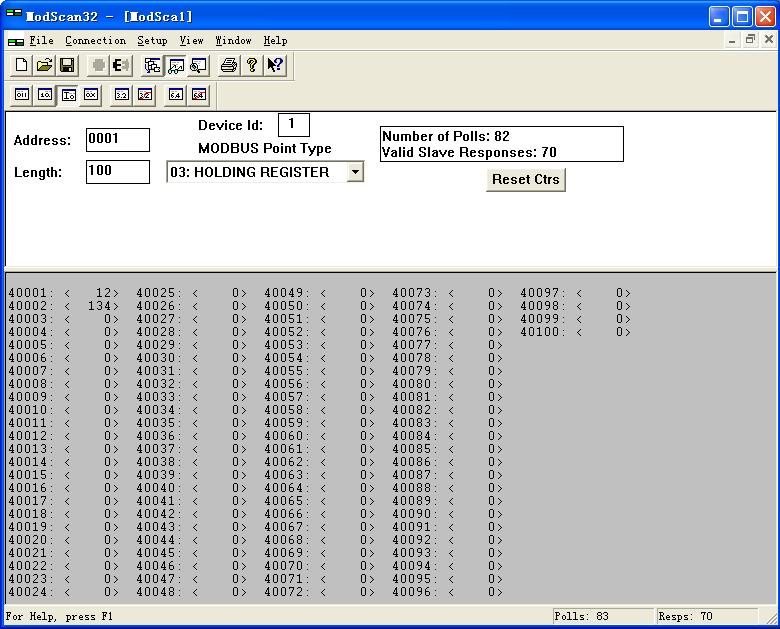Restore down the inner ModSca1 document window
Viewport: 780px width, 629px height.
pos(750,40)
